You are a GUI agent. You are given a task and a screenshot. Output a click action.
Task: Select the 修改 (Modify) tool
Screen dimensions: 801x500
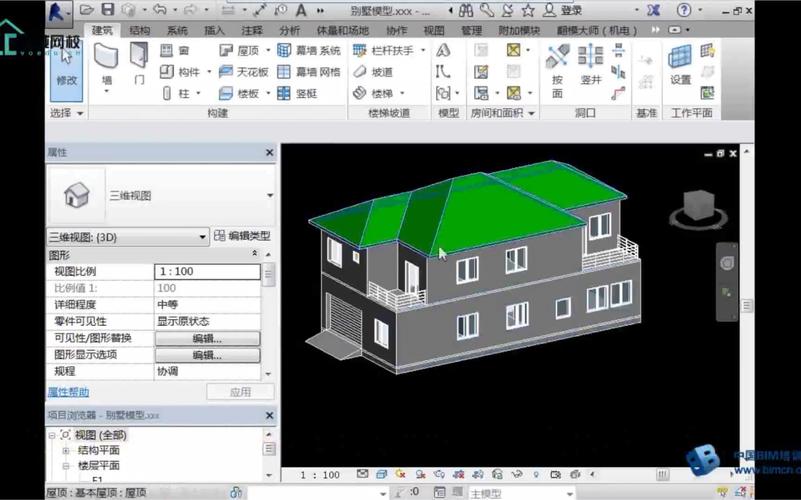pyautogui.click(x=66, y=72)
